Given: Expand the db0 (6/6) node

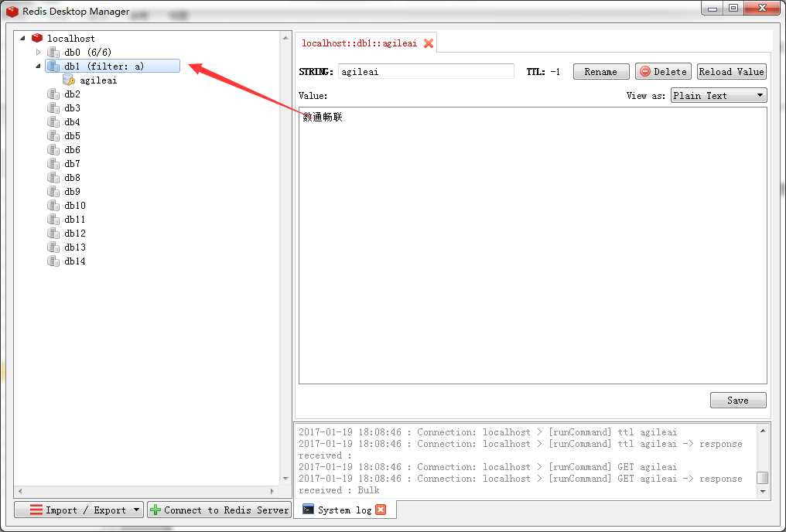Looking at the screenshot, I should tap(38, 52).
